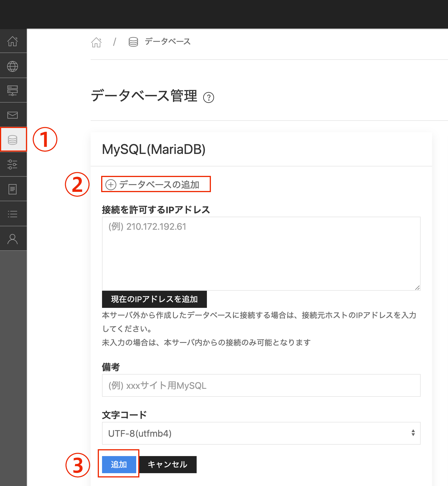448x486 pixels.
Task: Open the document page icon in sidebar
Action: [13, 189]
